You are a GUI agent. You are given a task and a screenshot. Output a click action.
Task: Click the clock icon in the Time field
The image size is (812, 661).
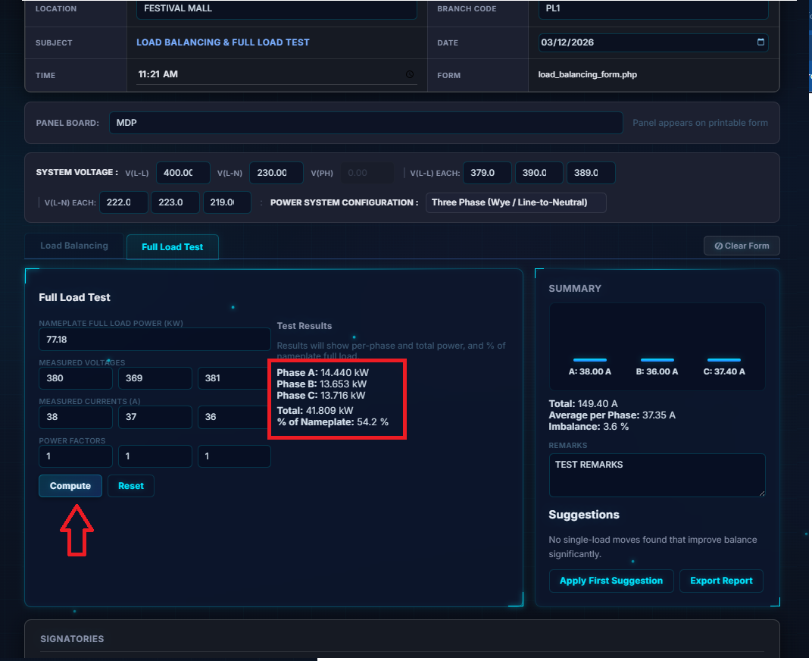pos(410,74)
